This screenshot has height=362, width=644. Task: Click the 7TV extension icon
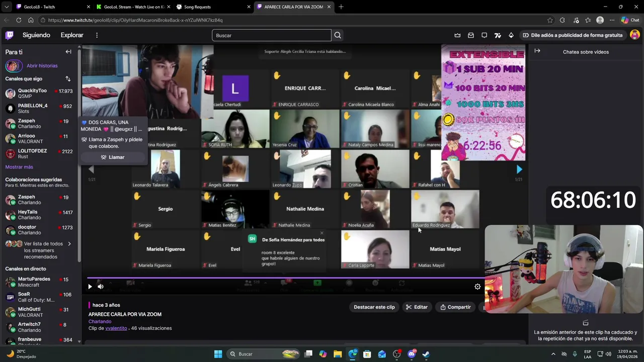click(x=498, y=35)
